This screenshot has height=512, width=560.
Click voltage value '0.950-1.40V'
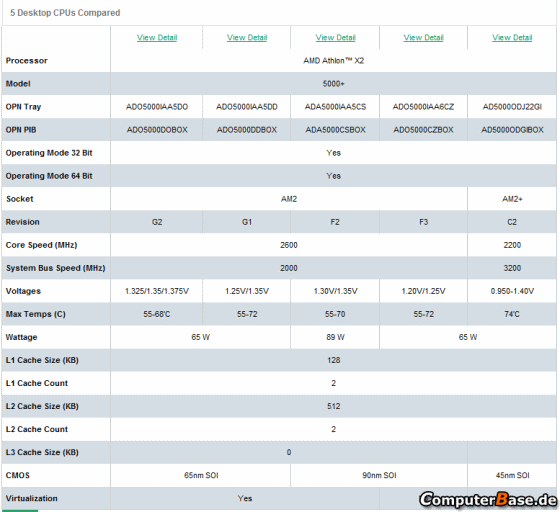pos(512,291)
